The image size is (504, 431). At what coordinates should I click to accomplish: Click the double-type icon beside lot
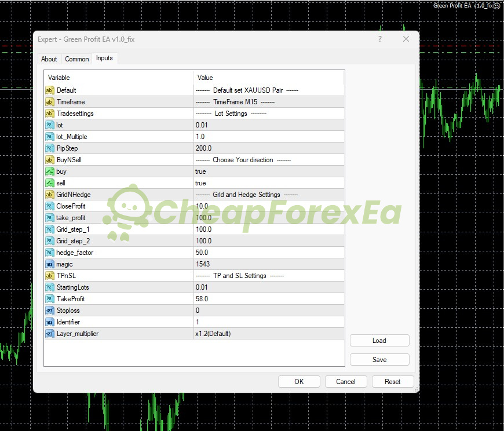[x=49, y=125]
